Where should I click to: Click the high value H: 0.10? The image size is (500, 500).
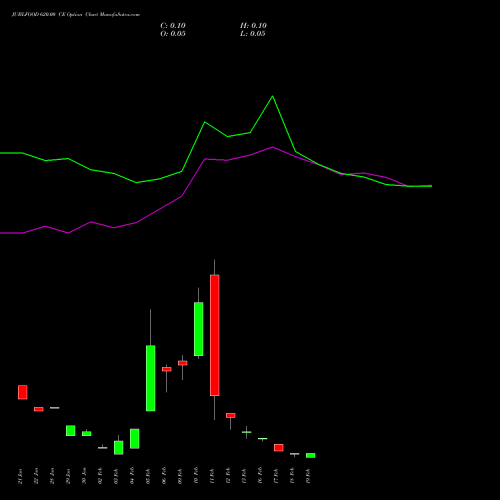point(253,26)
